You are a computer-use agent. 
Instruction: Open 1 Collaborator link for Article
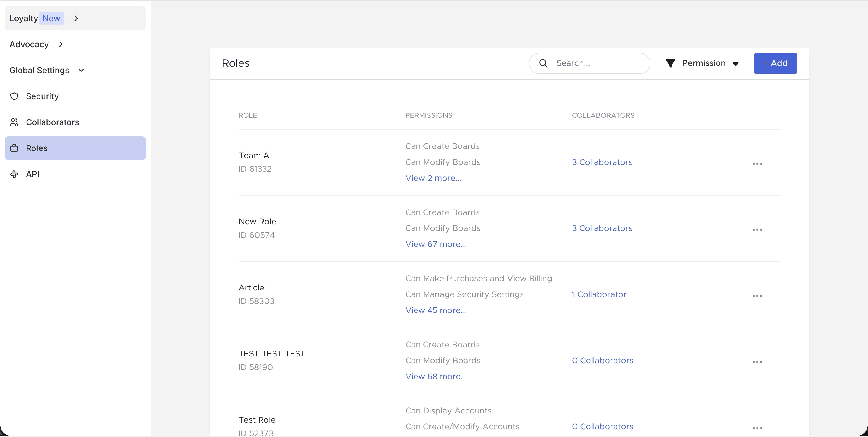pyautogui.click(x=599, y=294)
